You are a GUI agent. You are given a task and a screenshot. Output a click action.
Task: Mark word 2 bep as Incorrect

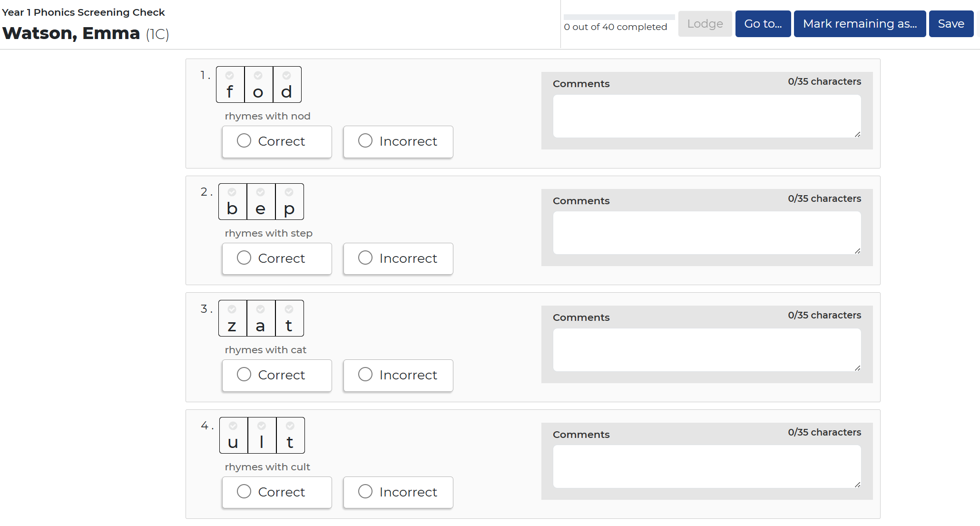pyautogui.click(x=398, y=258)
